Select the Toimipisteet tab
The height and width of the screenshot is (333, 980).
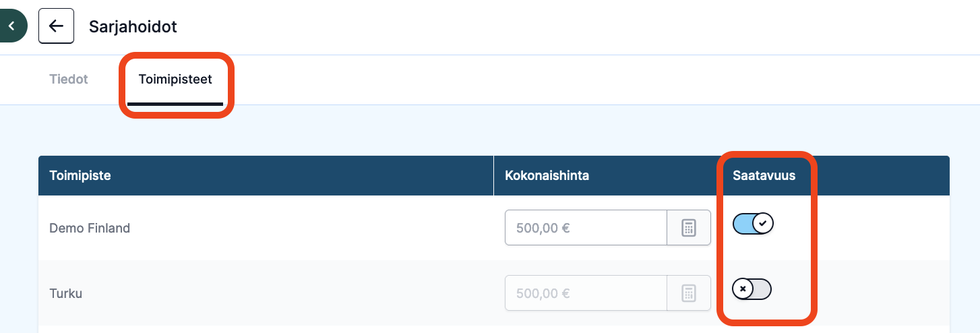(175, 80)
